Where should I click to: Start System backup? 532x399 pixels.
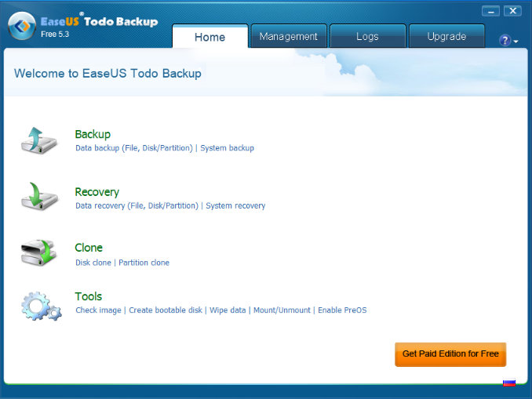click(227, 148)
